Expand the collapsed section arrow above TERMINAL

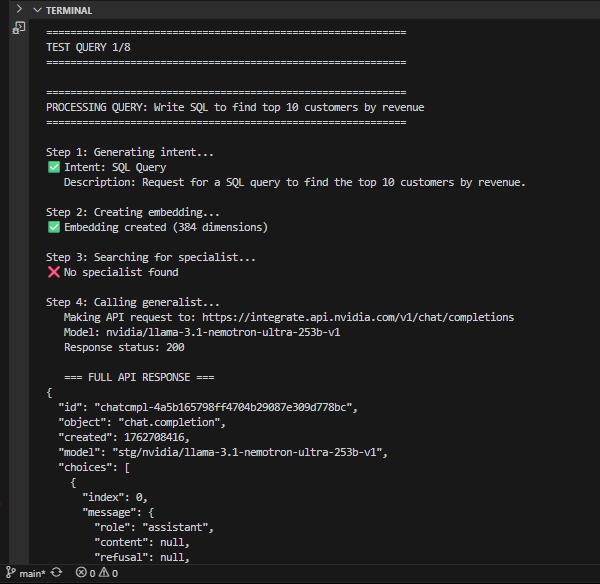point(19,9)
